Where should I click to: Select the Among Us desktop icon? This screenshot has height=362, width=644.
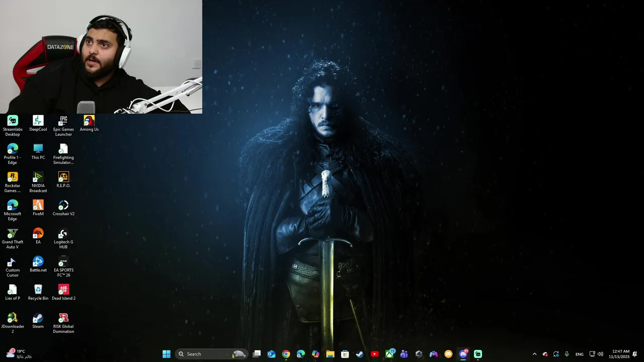click(x=89, y=124)
